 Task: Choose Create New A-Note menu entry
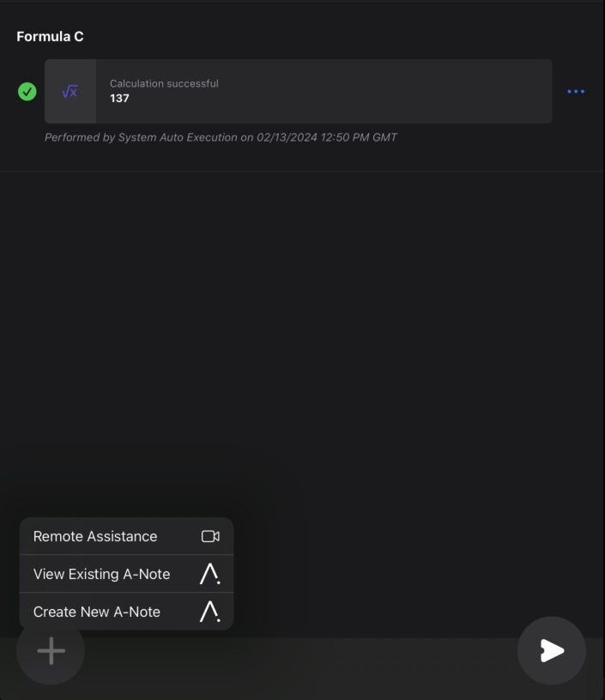point(126,611)
